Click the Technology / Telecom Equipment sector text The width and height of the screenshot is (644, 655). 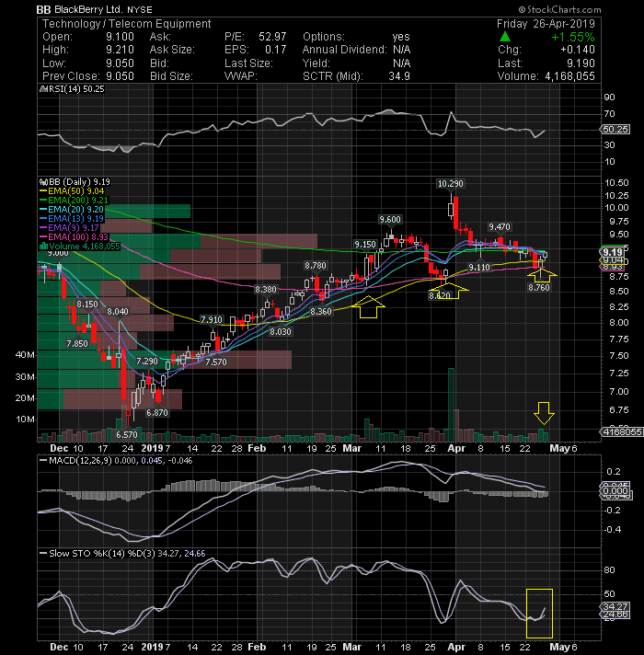[x=127, y=24]
